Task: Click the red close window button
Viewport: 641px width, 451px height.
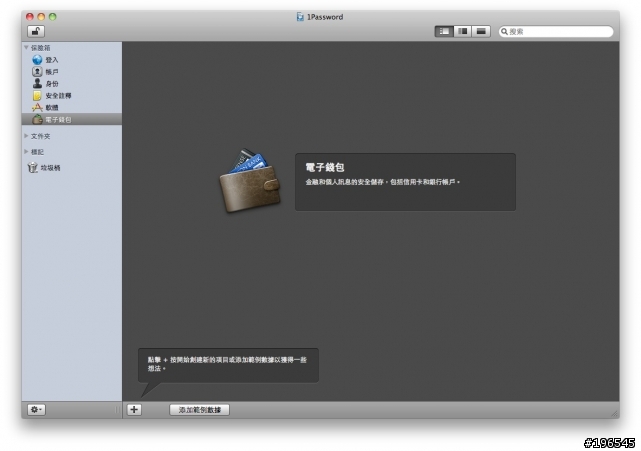Action: [x=30, y=17]
